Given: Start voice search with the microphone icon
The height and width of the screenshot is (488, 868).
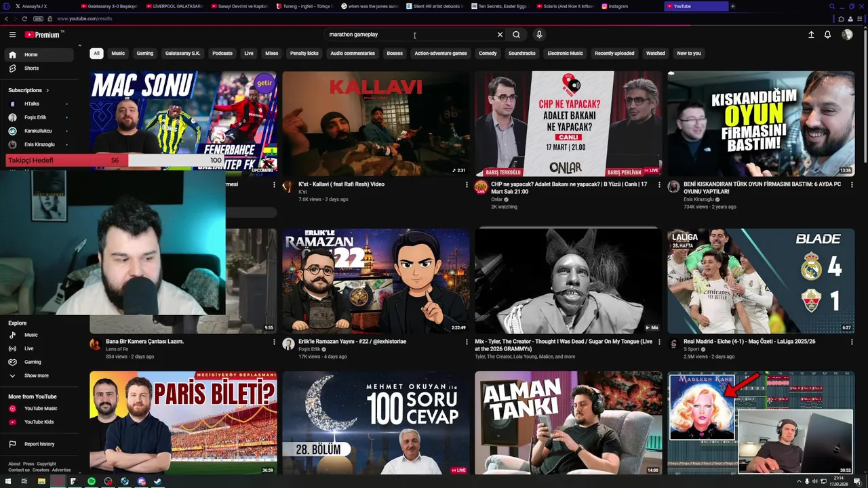Looking at the screenshot, I should pyautogui.click(x=539, y=35).
